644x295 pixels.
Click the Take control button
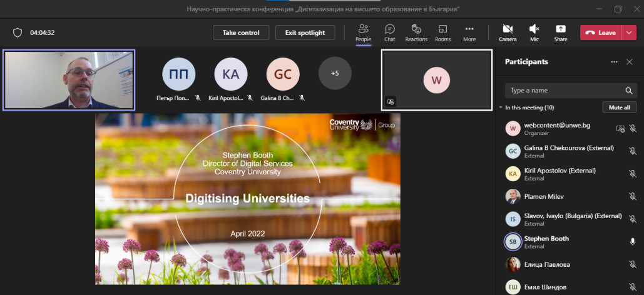click(x=241, y=33)
